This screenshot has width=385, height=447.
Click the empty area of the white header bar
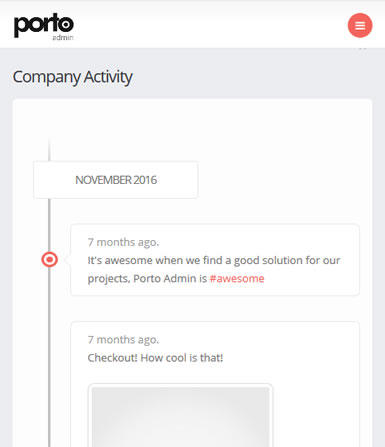pyautogui.click(x=210, y=25)
